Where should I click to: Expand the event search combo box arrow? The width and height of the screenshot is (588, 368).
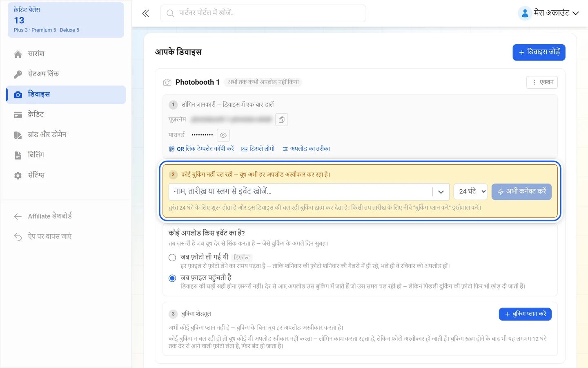(441, 192)
